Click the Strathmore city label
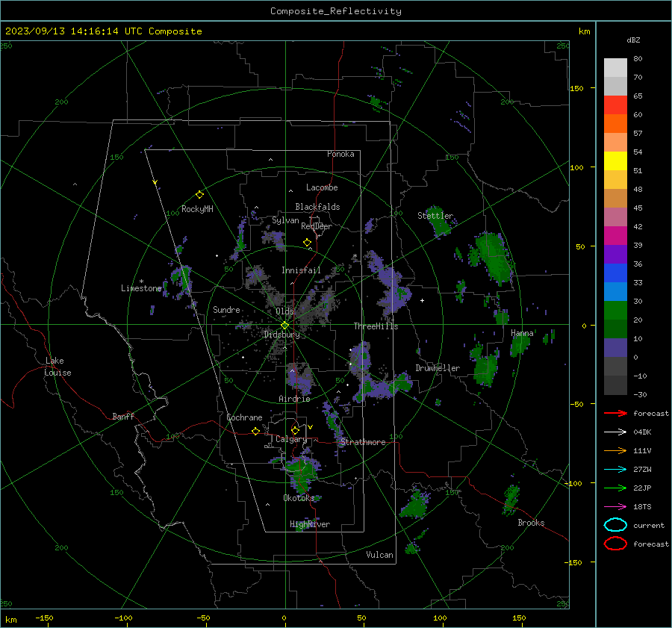The height and width of the screenshot is (628, 672). pyautogui.click(x=363, y=442)
